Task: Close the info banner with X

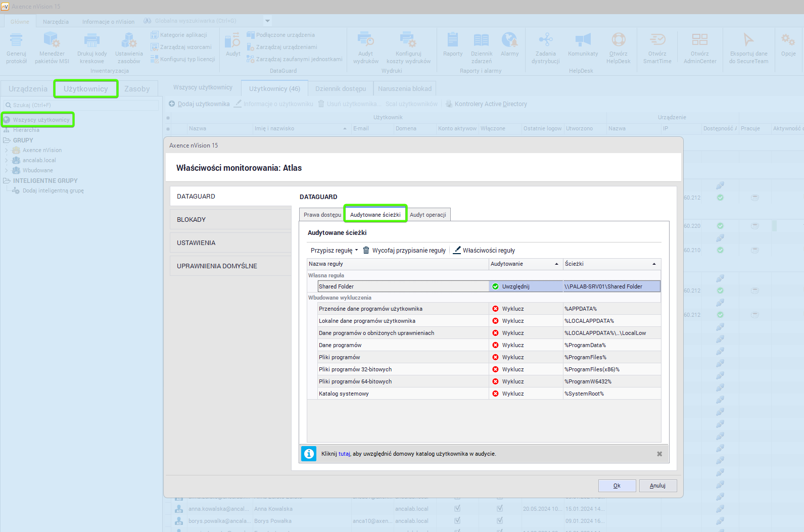Action: [659, 454]
